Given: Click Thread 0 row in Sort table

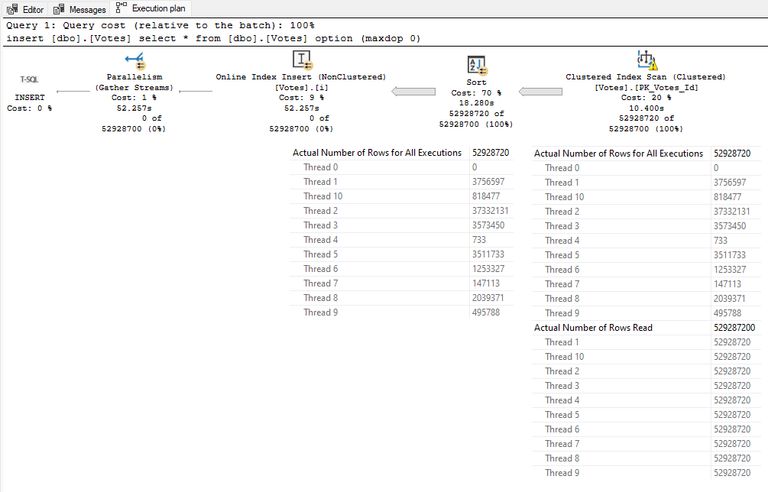Looking at the screenshot, I should 402,167.
